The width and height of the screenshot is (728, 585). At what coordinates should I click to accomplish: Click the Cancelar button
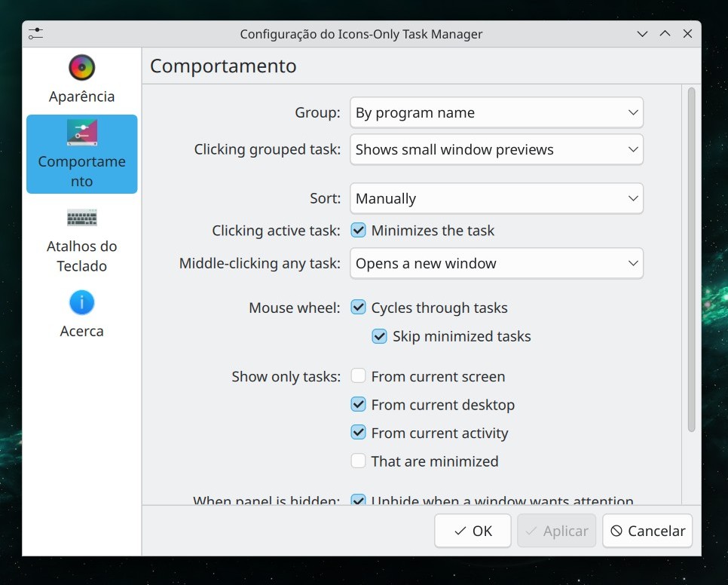pos(647,531)
